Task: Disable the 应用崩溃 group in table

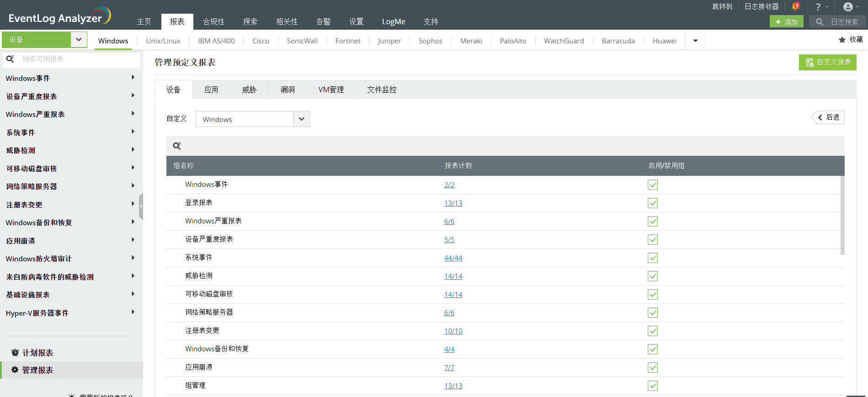Action: click(x=653, y=368)
